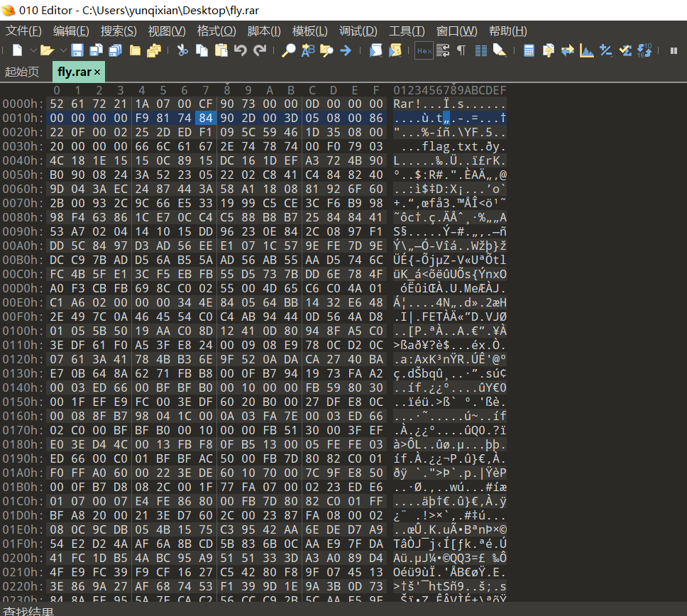Click the Compare Files icon
This screenshot has width=687, height=616.
tap(548, 51)
